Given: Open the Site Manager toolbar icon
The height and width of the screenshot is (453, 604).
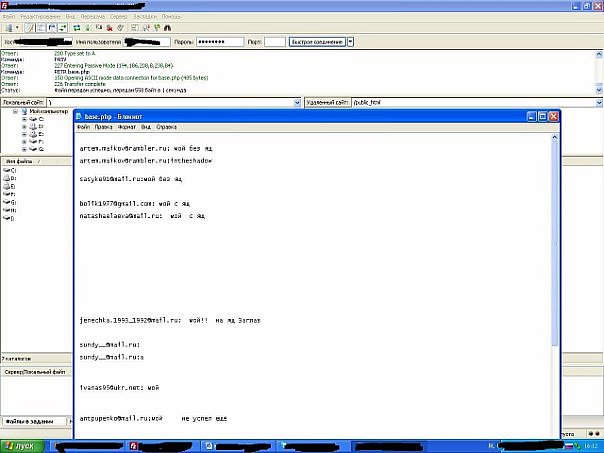Looking at the screenshot, I should click(x=8, y=29).
